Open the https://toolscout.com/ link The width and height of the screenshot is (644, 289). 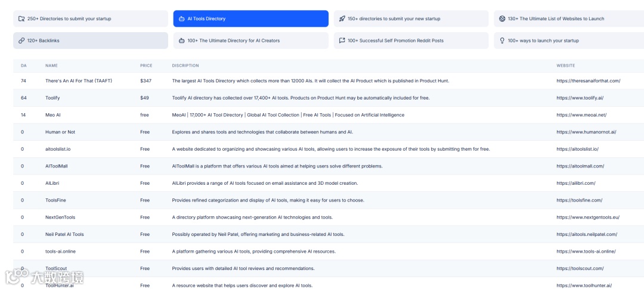tap(580, 268)
